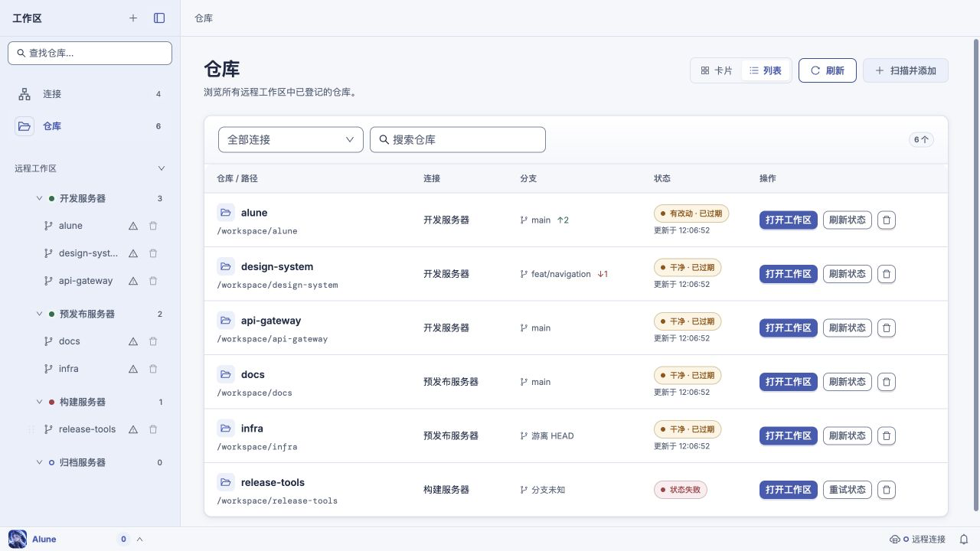This screenshot has height=551, width=980.
Task: Click 刷新状态 in the design-system row
Action: (848, 274)
